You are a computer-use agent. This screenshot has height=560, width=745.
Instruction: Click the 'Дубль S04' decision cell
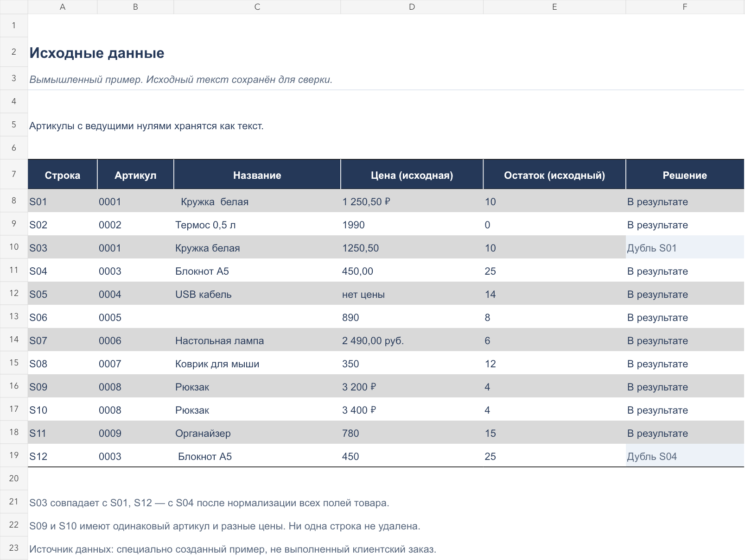point(685,456)
